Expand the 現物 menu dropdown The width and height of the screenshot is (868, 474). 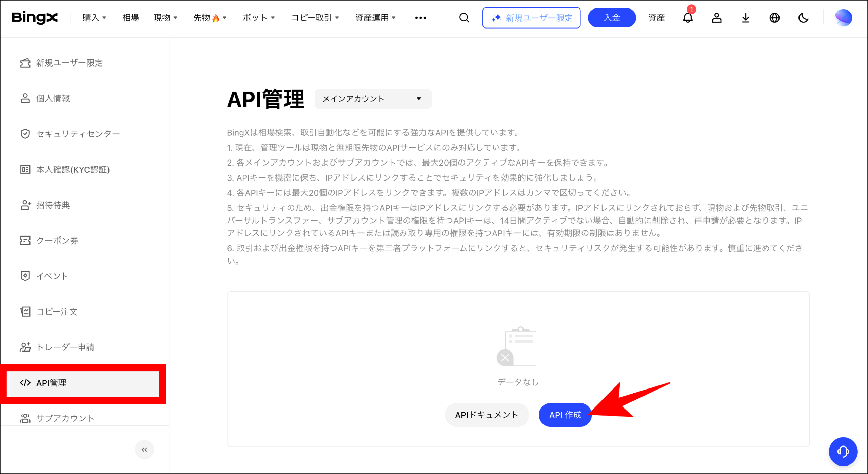165,18
